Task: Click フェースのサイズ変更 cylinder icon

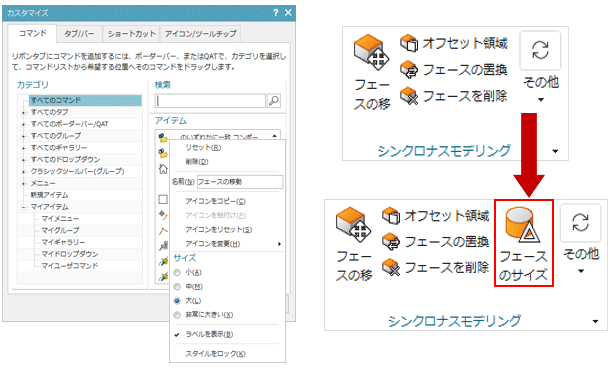Action: click(523, 224)
